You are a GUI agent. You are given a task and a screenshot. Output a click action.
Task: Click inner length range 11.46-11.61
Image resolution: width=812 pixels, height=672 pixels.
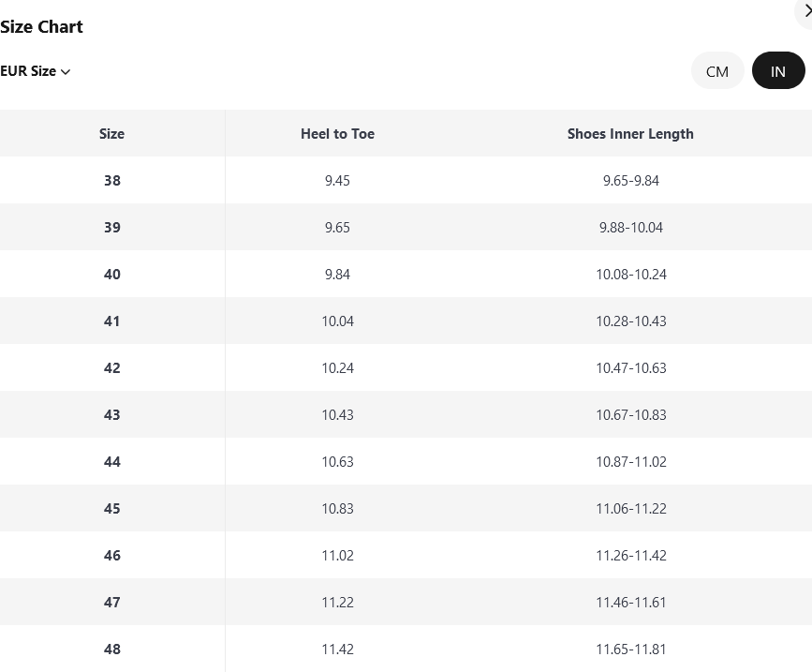[630, 603]
